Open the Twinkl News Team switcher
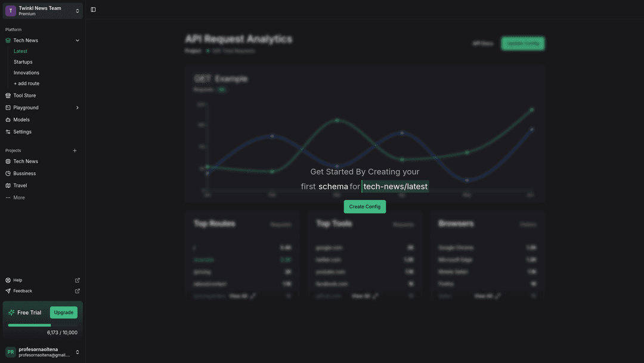This screenshot has width=644, height=363. [x=42, y=11]
